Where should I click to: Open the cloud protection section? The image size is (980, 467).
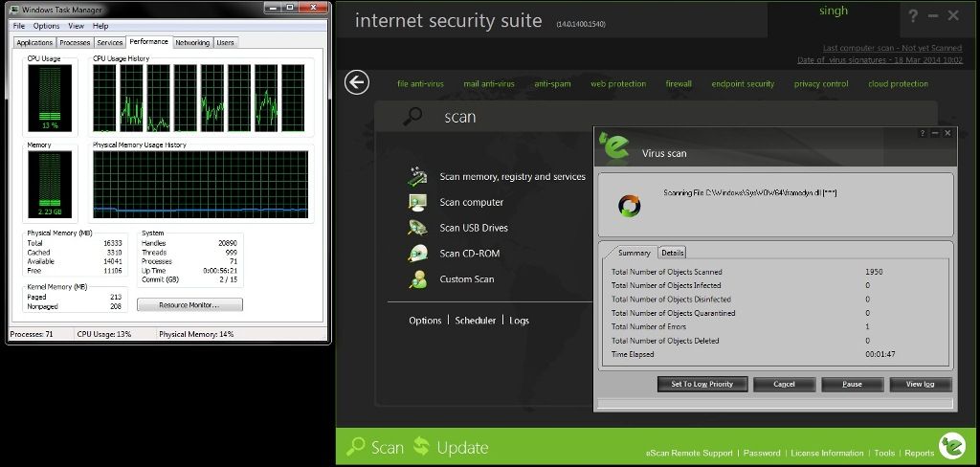click(898, 84)
